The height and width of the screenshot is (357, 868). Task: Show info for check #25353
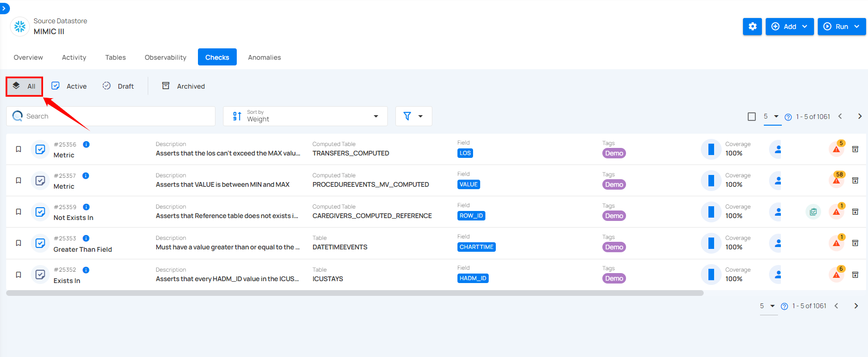(x=86, y=238)
